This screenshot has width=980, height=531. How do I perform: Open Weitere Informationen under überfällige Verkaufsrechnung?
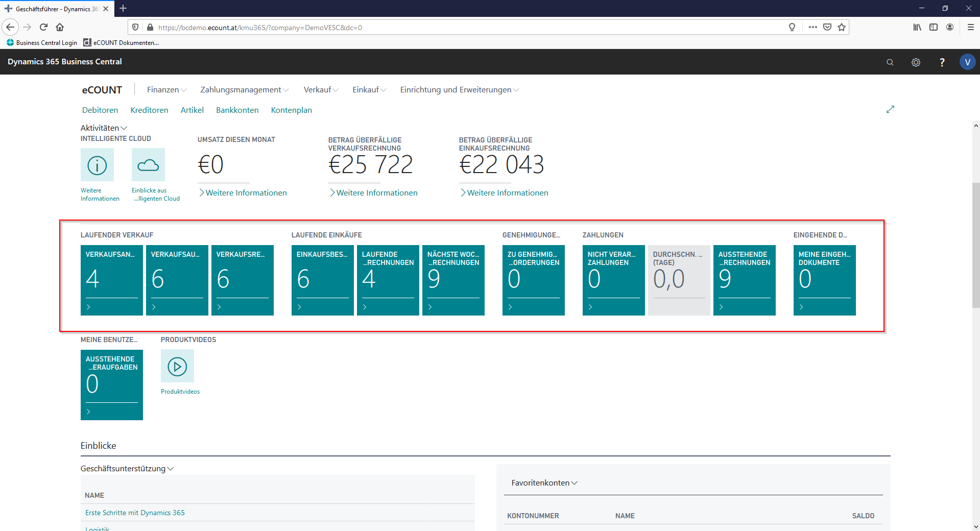point(373,192)
